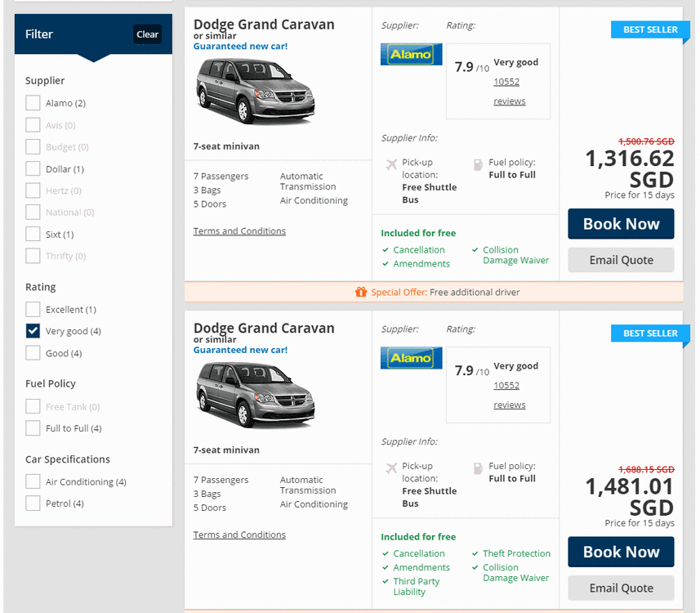The height and width of the screenshot is (613, 700).
Task: Click Guaranteed new car! in the 1,481.01 SGD listing
Action: click(x=240, y=351)
